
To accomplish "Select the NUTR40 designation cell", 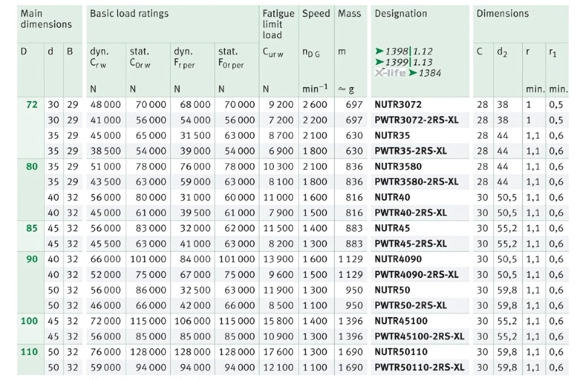I will [x=392, y=197].
